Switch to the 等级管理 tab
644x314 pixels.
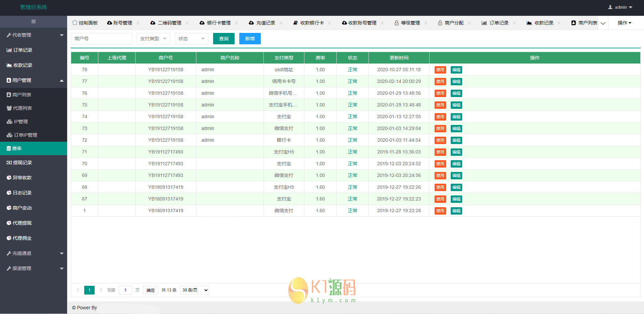pyautogui.click(x=410, y=23)
